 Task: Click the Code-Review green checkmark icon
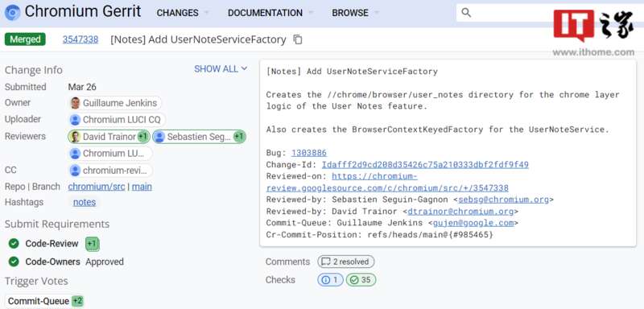14,244
